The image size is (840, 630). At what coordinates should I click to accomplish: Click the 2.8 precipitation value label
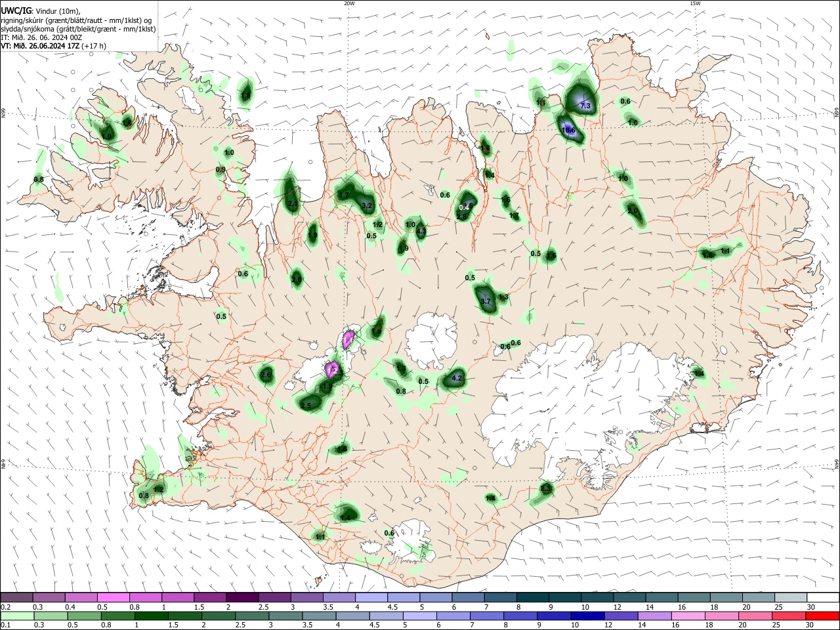tap(461, 216)
